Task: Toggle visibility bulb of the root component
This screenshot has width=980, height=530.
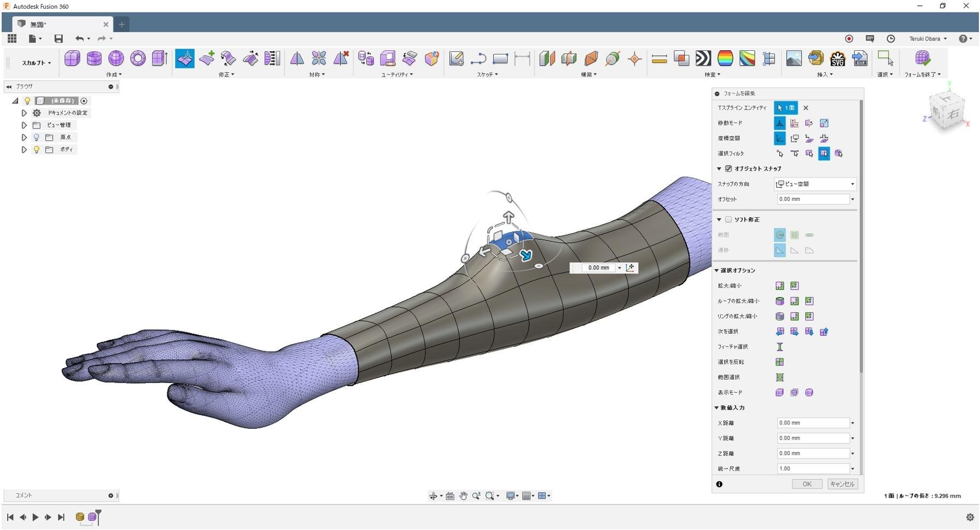Action: pyautogui.click(x=27, y=101)
